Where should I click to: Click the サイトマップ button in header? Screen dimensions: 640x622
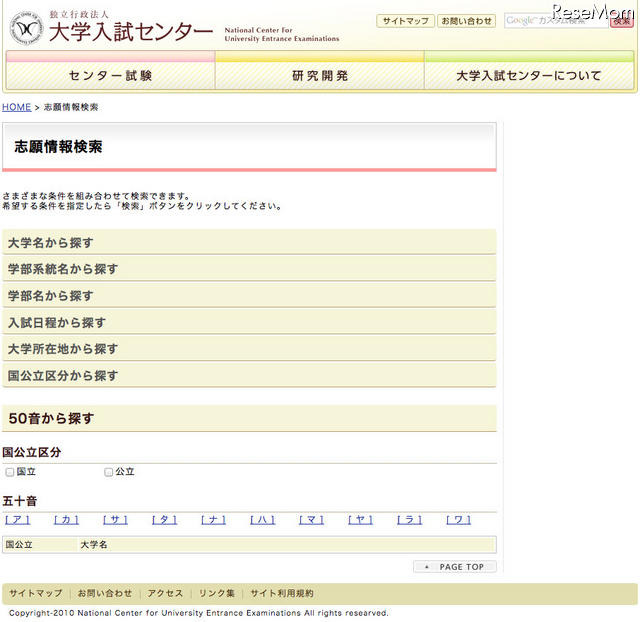coord(405,21)
